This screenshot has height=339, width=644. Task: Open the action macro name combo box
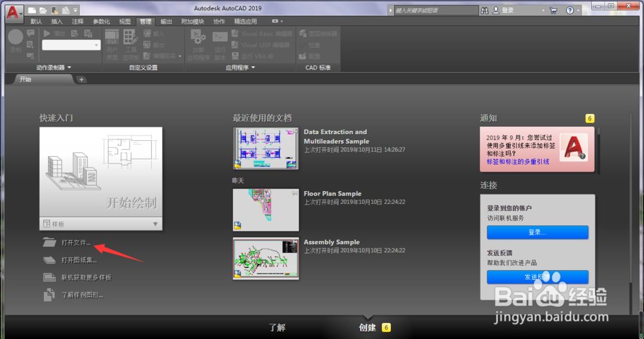71,45
